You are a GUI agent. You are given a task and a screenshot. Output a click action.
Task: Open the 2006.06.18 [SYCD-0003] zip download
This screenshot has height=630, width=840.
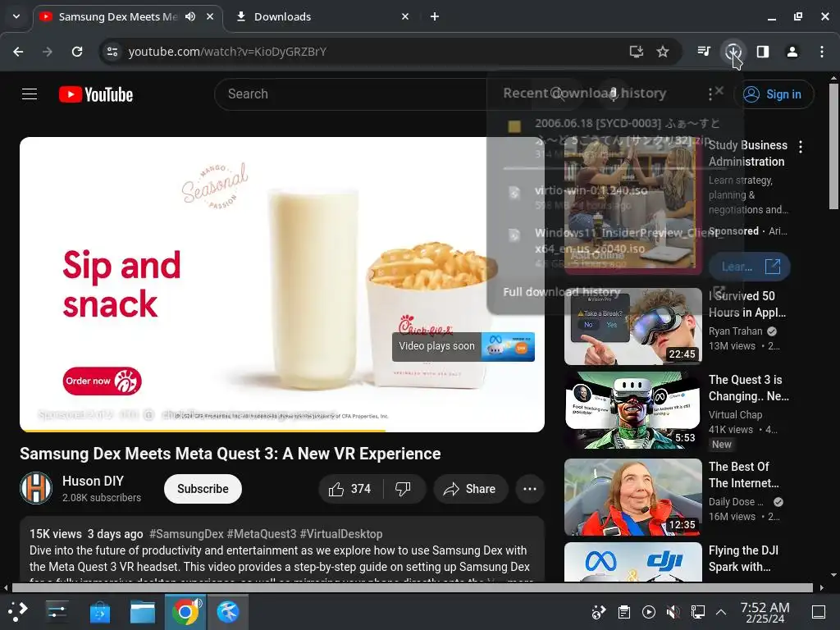point(615,138)
